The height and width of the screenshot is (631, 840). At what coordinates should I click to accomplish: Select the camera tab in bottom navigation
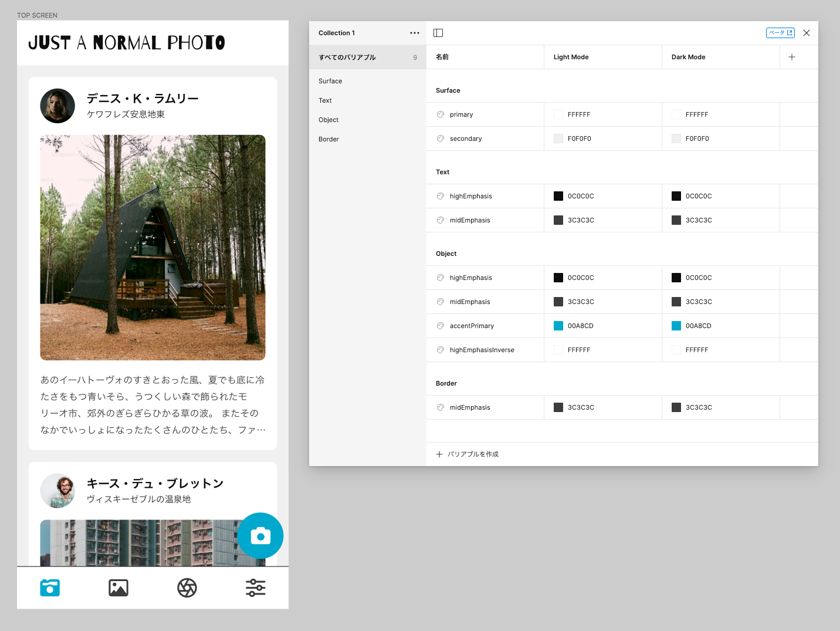coord(50,588)
